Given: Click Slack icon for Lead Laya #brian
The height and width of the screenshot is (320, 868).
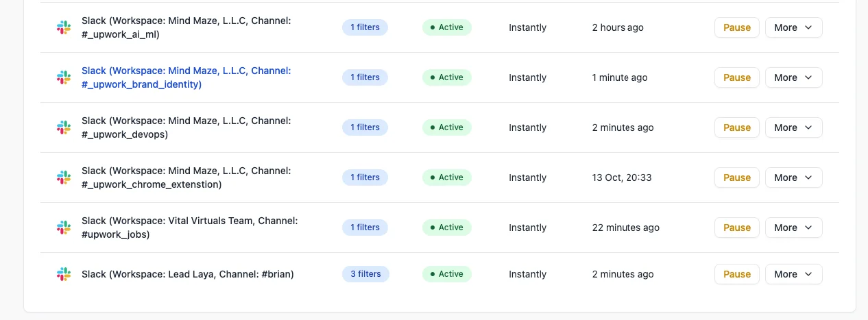Looking at the screenshot, I should coord(64,274).
